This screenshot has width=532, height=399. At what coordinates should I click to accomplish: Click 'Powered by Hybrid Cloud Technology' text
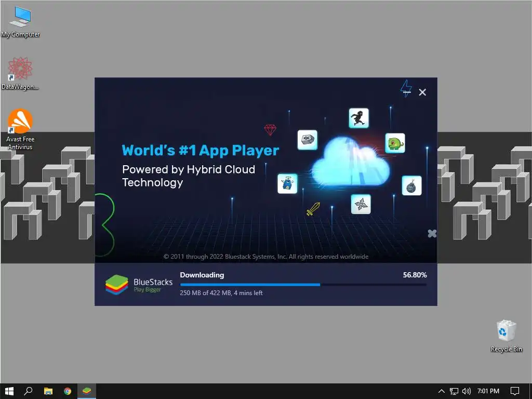point(188,176)
